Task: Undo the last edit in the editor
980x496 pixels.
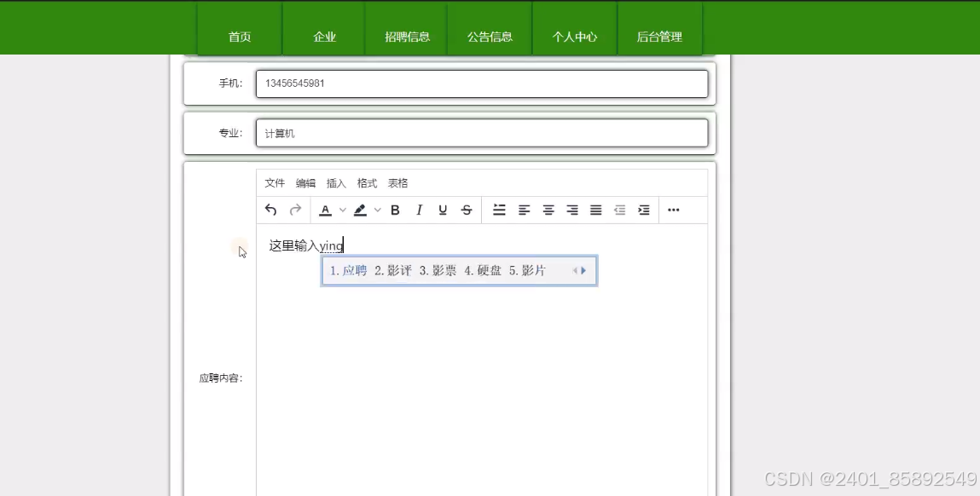Action: 270,210
